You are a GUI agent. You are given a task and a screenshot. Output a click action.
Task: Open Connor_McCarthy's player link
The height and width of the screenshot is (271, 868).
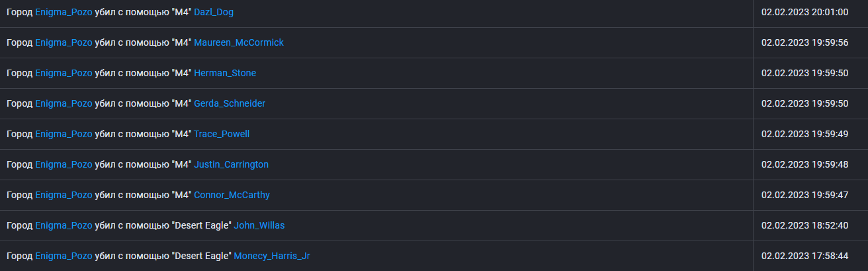(232, 195)
